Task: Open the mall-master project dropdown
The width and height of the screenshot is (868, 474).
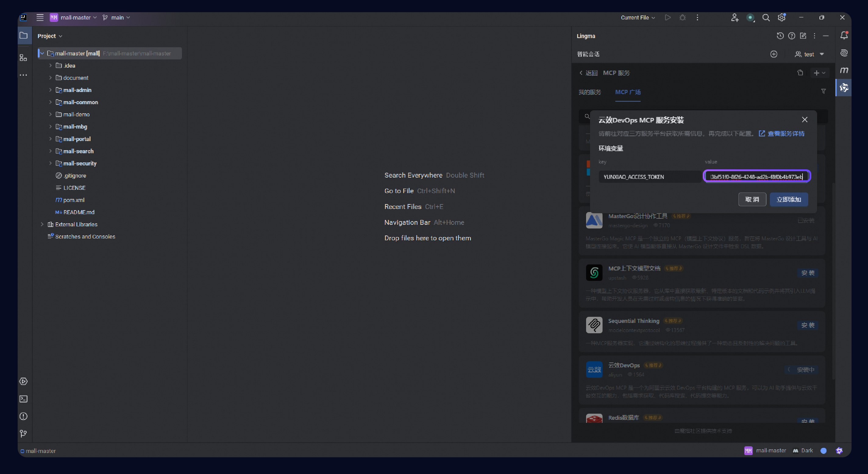Action: pos(73,18)
